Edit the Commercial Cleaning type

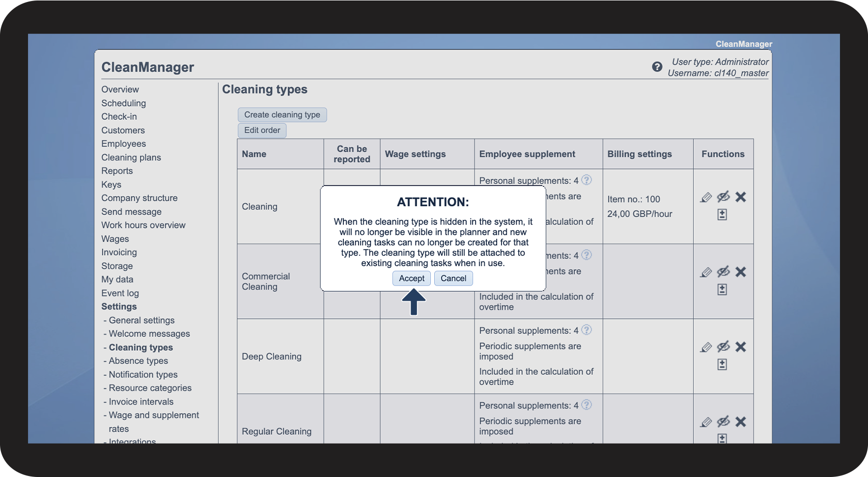[706, 272]
